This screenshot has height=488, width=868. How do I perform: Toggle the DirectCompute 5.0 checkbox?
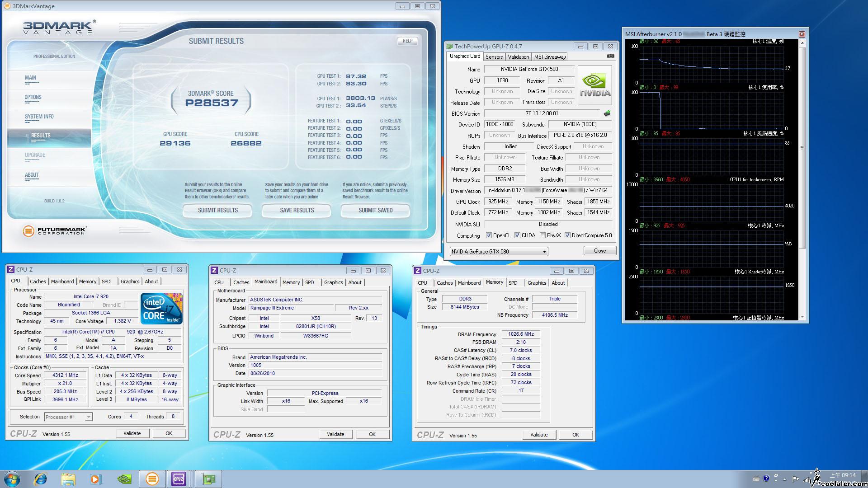pos(567,235)
